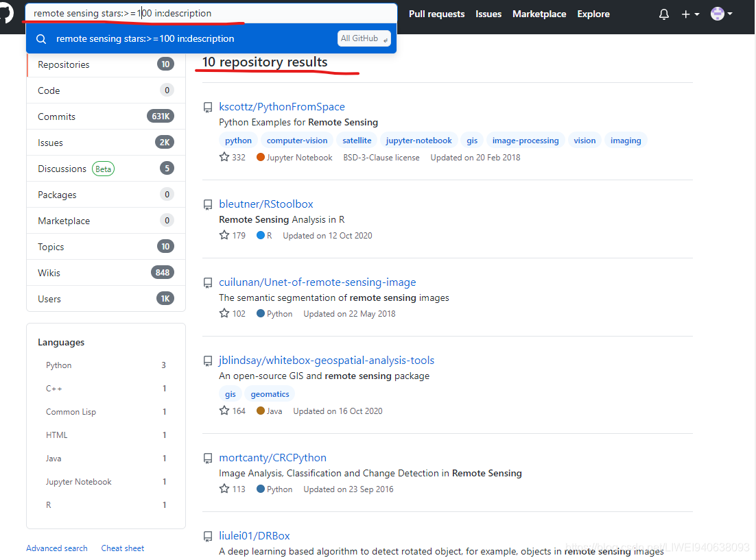
Task: Filter results by HTML language
Action: click(x=106, y=435)
